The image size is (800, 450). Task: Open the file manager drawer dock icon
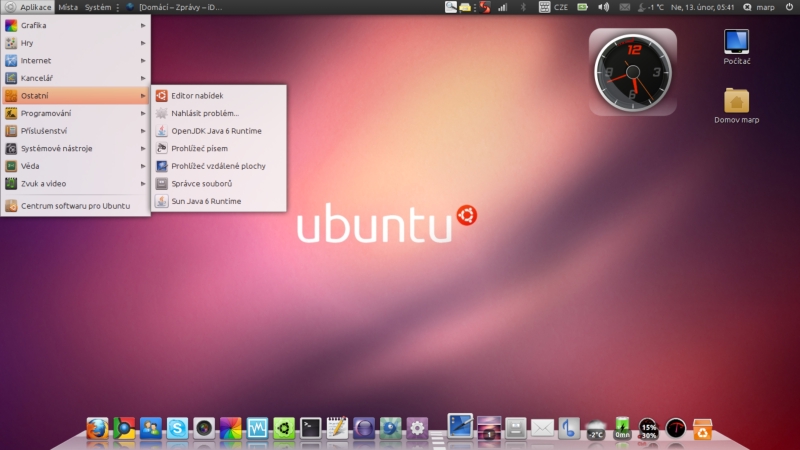tap(515, 428)
